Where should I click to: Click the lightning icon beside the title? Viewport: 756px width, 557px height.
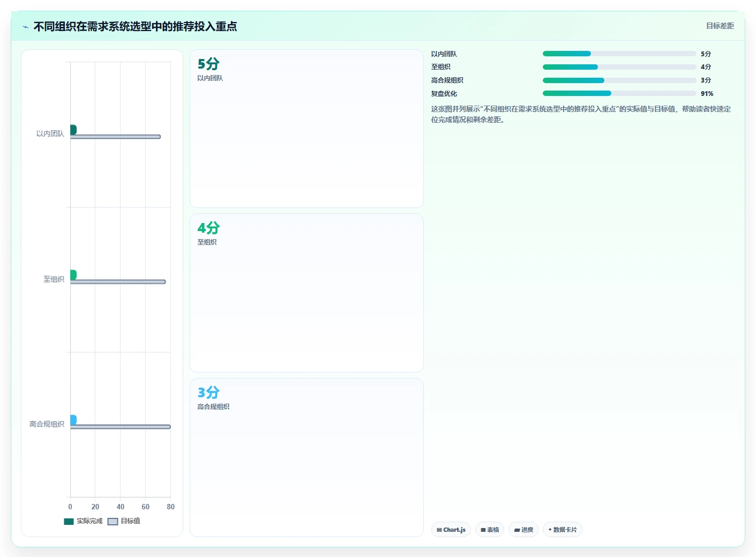point(25,27)
